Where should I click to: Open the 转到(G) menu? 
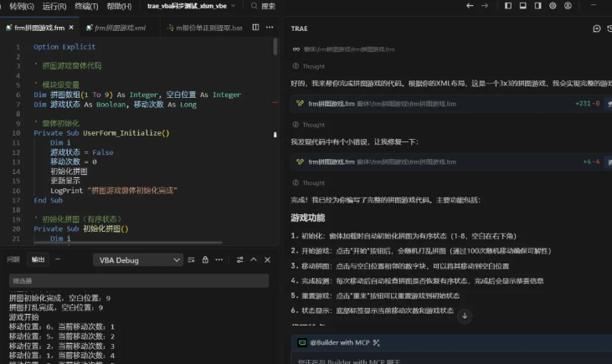click(21, 6)
